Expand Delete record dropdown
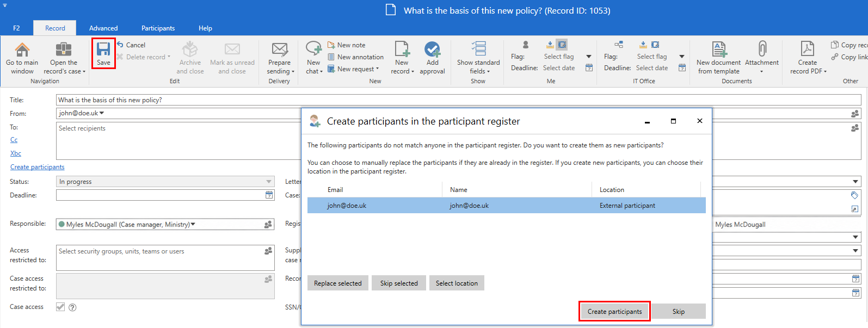The height and width of the screenshot is (328, 868). click(x=169, y=57)
